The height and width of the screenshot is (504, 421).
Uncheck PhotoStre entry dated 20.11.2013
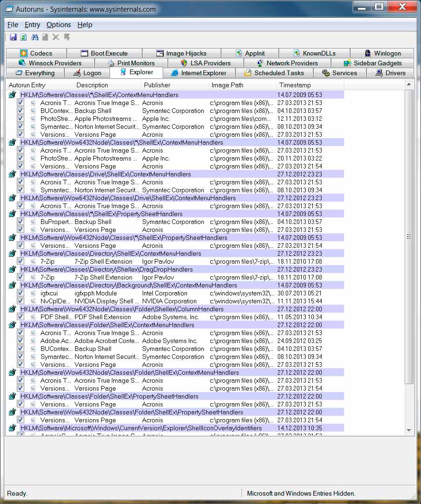(x=20, y=158)
